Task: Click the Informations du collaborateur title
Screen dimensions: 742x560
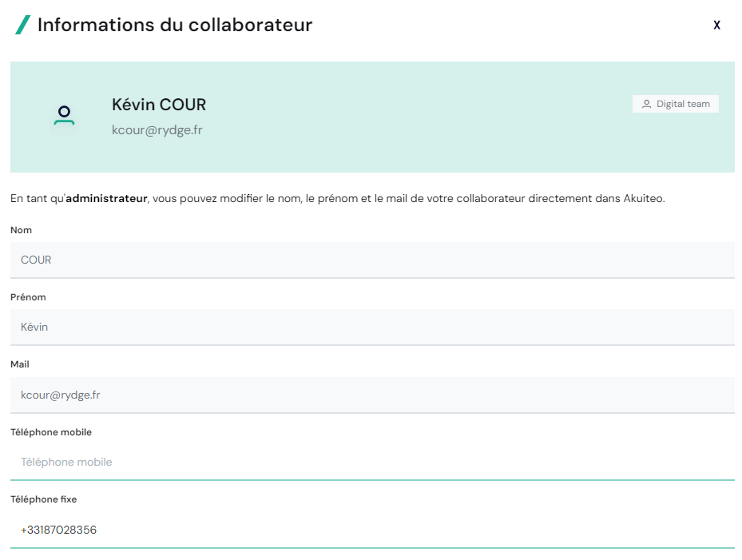Action: 175,25
